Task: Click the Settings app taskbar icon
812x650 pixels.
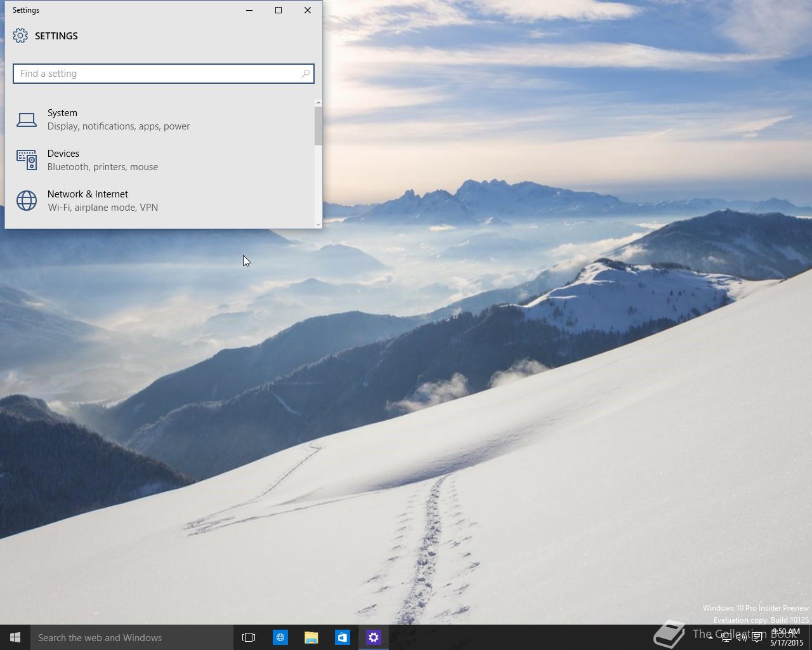Action: coord(373,637)
